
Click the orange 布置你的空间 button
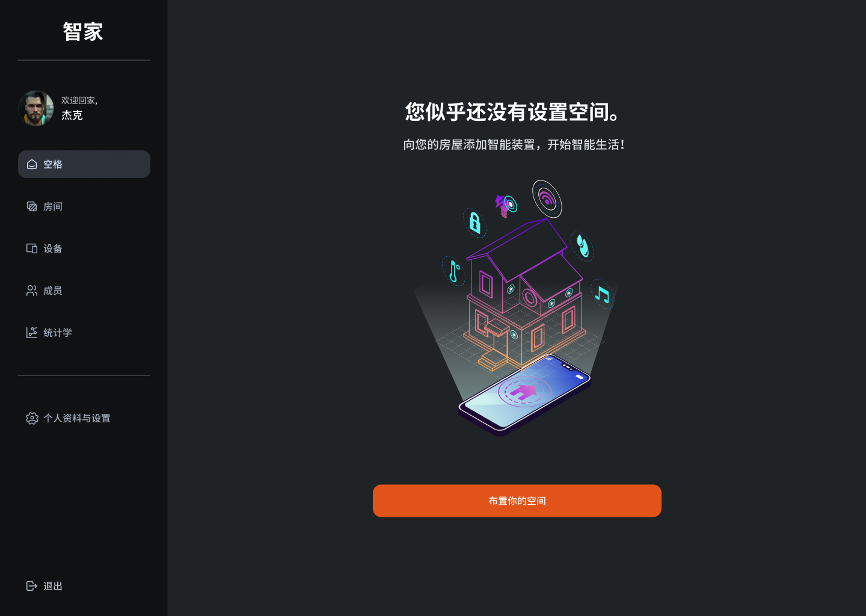click(517, 500)
